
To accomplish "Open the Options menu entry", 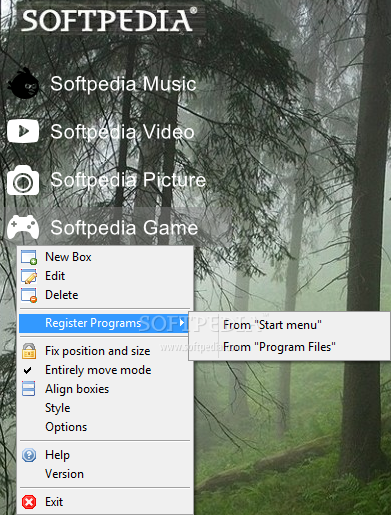I will tap(105, 427).
